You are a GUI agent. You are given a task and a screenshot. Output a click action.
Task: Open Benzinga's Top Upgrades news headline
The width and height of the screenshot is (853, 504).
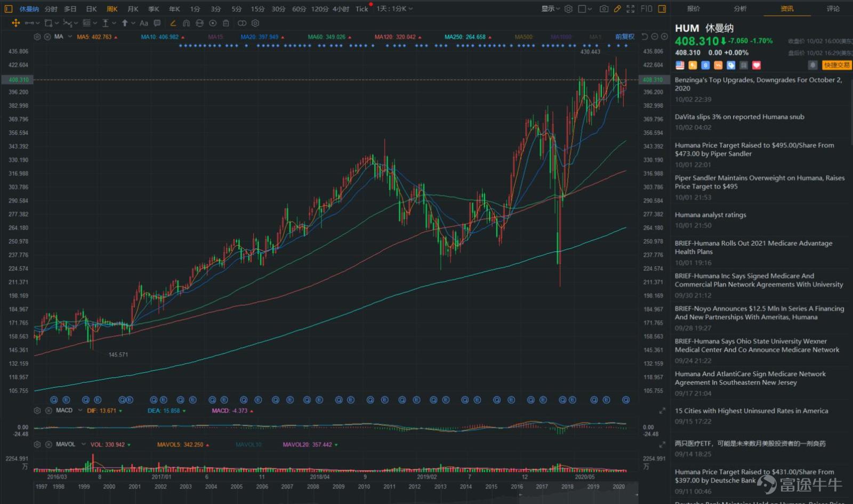(x=759, y=84)
